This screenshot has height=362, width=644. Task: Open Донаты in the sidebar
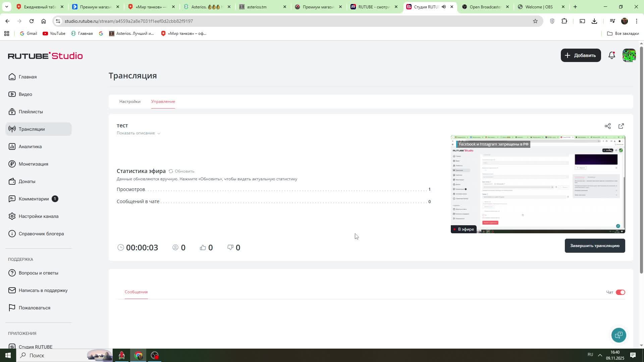[x=27, y=181]
